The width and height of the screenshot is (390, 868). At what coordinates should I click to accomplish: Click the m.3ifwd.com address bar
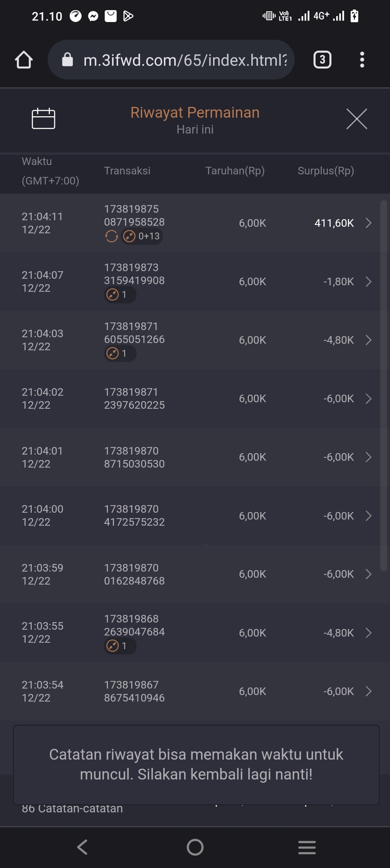tap(184, 60)
